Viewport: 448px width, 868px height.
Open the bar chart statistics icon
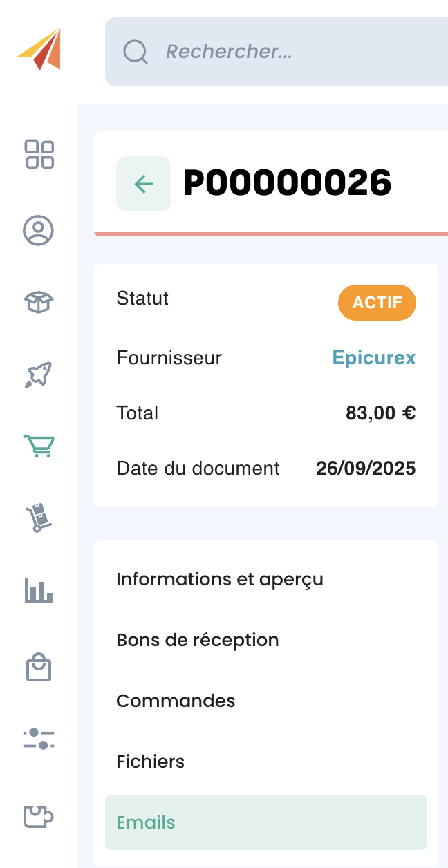pyautogui.click(x=39, y=591)
